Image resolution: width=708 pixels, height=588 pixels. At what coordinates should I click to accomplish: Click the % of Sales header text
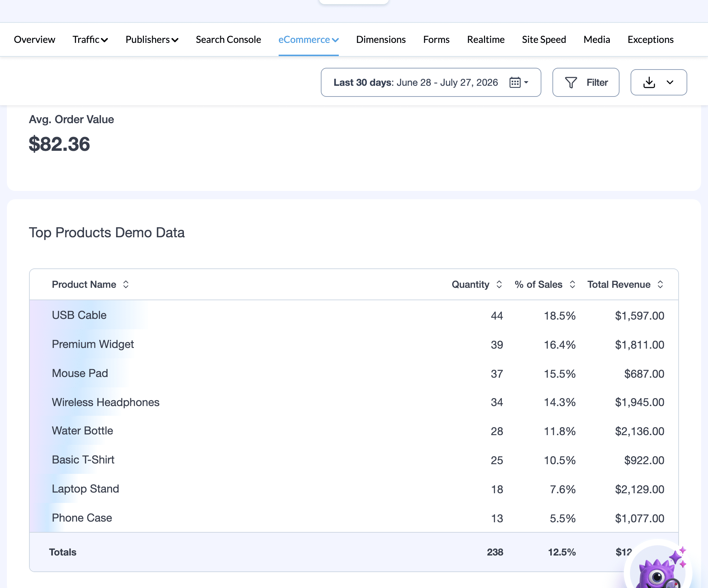point(538,284)
